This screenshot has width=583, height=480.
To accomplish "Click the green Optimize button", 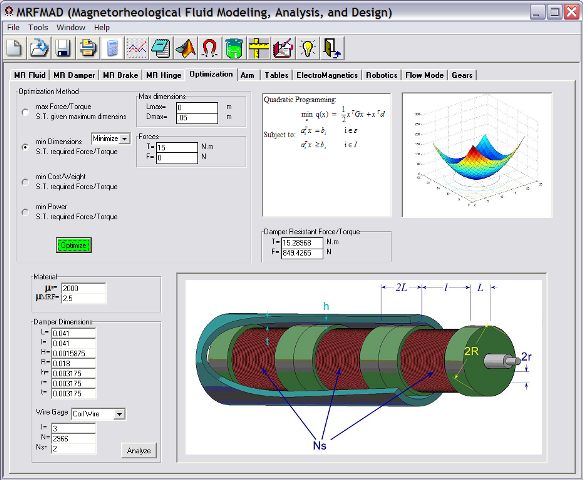I will (74, 245).
